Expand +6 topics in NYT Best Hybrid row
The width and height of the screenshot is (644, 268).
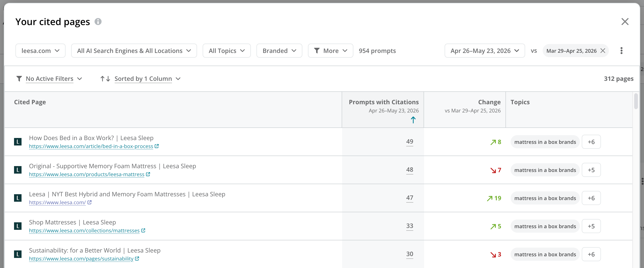[591, 198]
